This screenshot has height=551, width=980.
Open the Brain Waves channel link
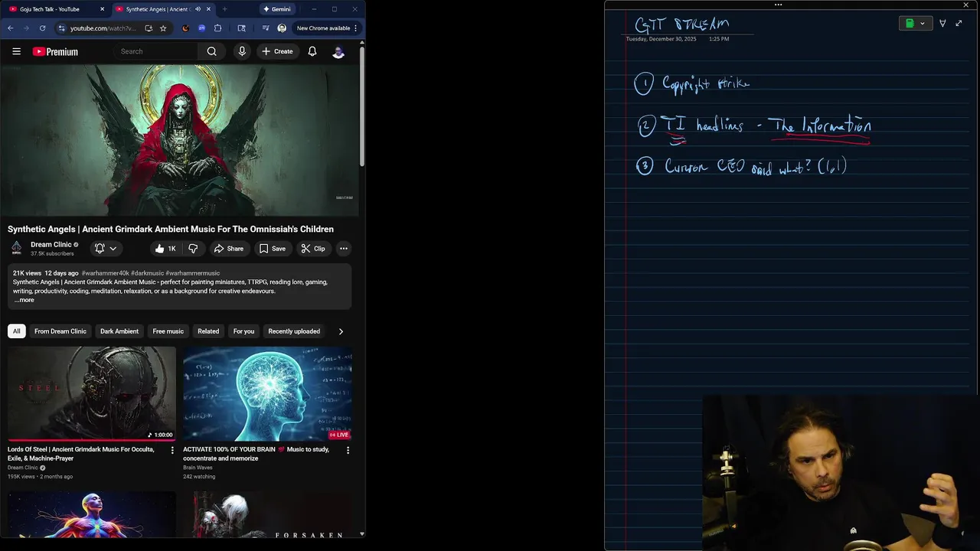(x=198, y=468)
